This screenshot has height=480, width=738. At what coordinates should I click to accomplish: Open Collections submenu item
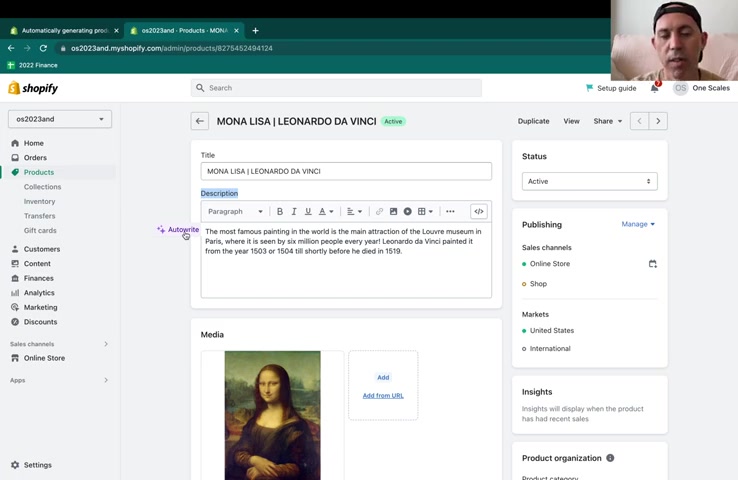point(42,187)
